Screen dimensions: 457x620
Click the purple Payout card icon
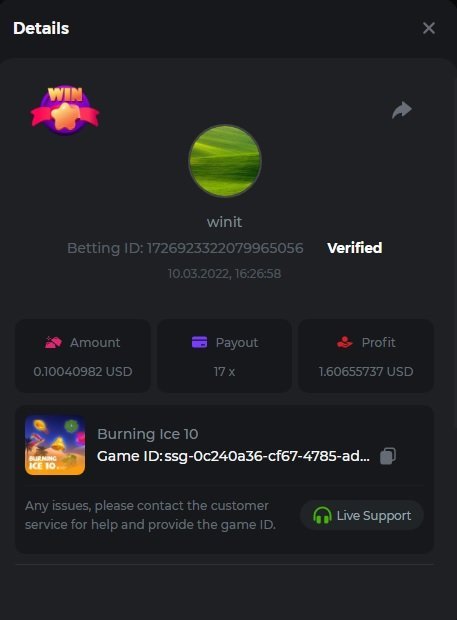click(x=199, y=342)
